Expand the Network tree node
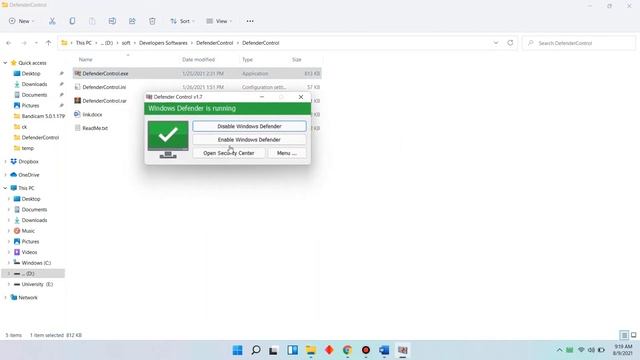Viewport: 640px width, 360px height. tap(5, 298)
